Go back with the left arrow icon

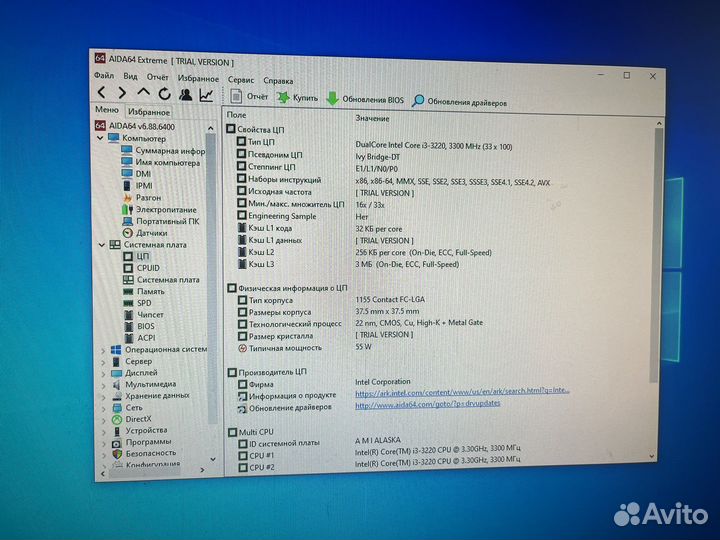point(102,93)
